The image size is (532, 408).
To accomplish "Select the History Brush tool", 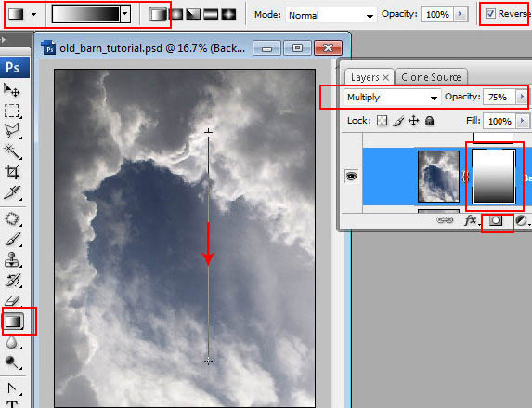I will (x=12, y=281).
